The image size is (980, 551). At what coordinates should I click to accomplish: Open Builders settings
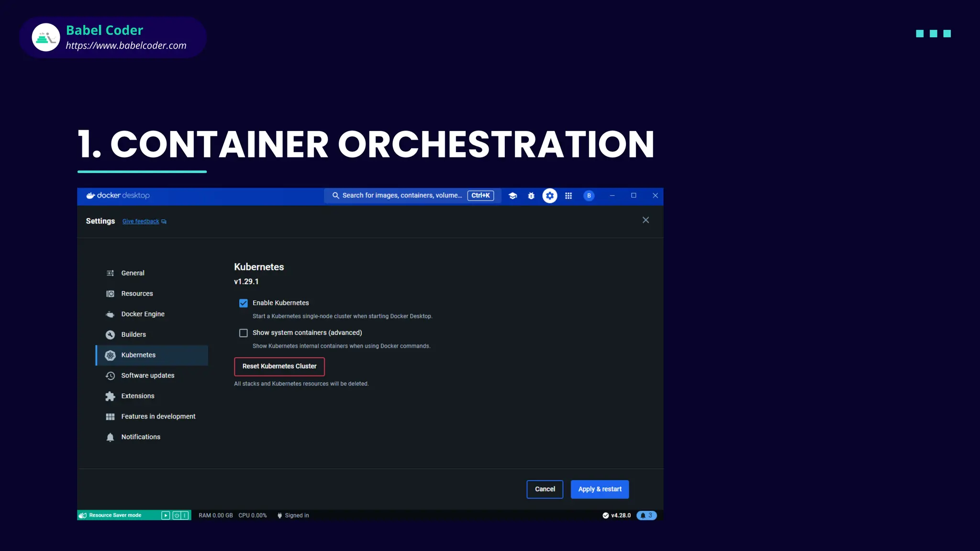[x=152, y=335]
